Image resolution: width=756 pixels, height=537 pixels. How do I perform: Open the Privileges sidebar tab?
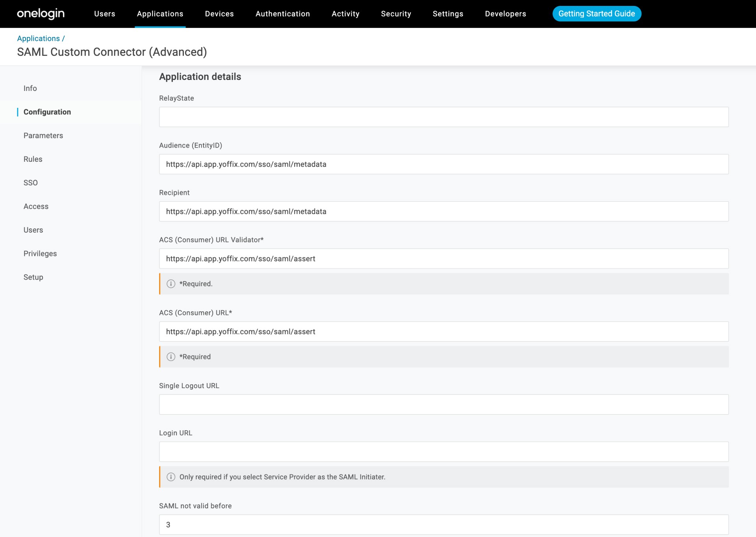tap(40, 254)
